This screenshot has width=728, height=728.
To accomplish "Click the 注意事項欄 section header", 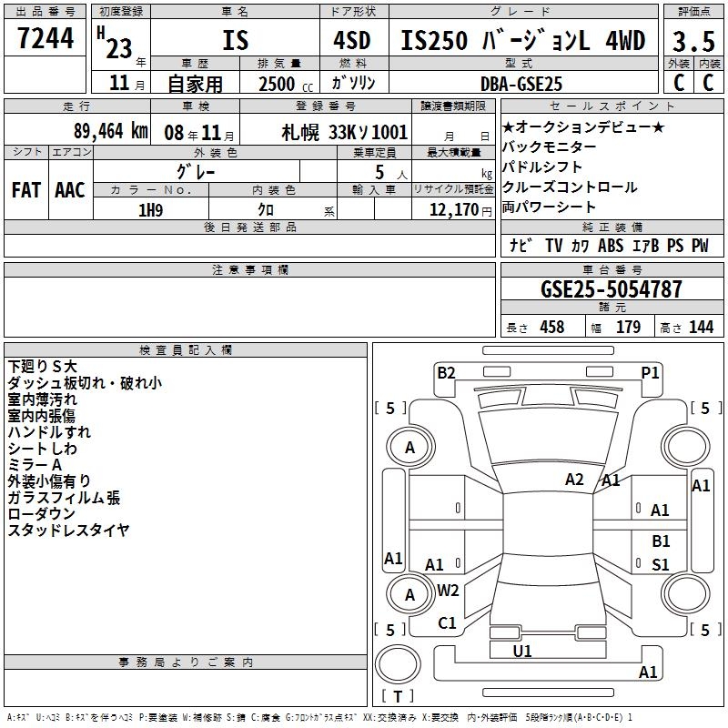I will (250, 269).
